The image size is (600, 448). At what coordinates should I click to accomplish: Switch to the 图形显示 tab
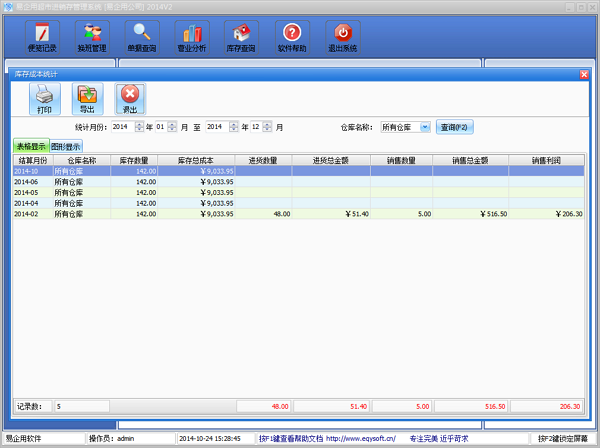tap(66, 147)
